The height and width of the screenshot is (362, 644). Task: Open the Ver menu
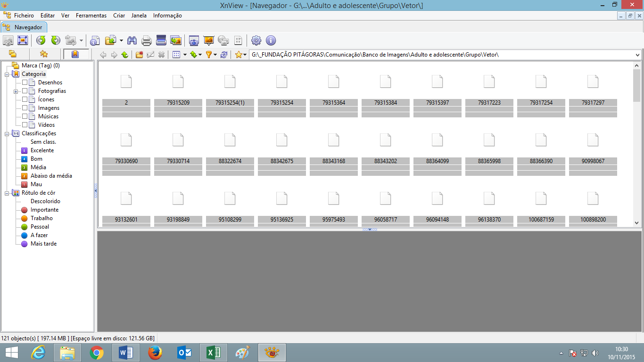pyautogui.click(x=65, y=16)
